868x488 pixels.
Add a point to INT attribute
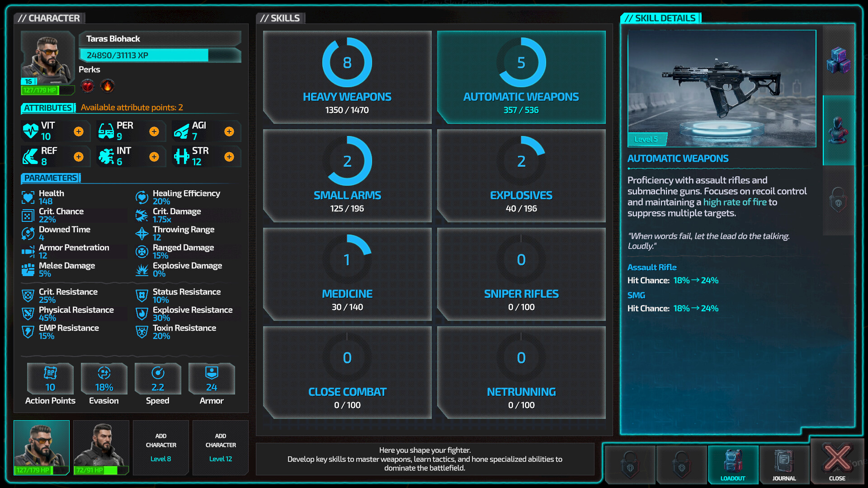pyautogui.click(x=154, y=157)
